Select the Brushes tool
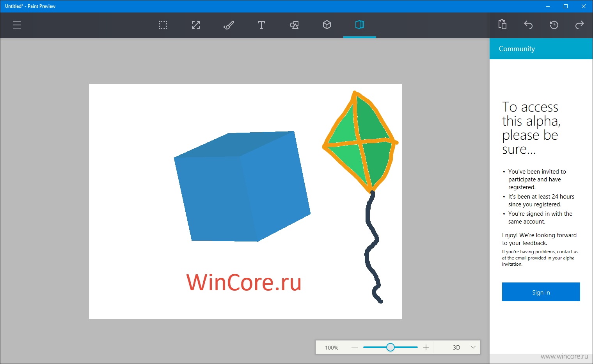Image resolution: width=593 pixels, height=364 pixels. pyautogui.click(x=229, y=25)
